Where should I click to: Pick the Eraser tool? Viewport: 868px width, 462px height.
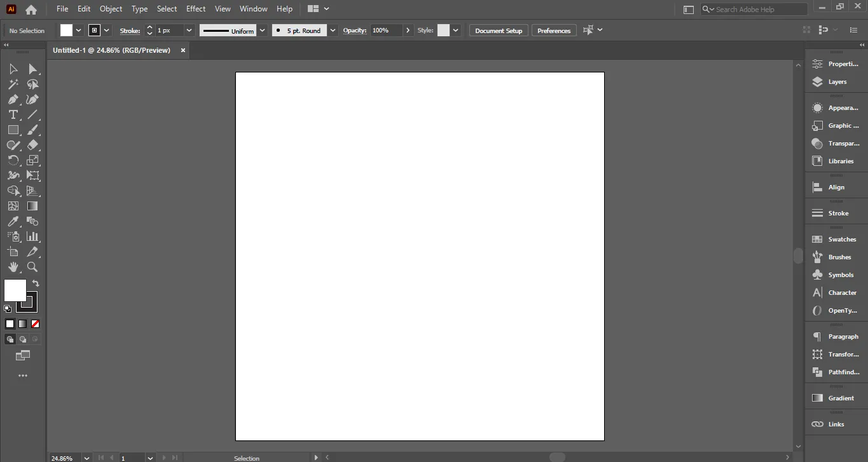tap(32, 145)
